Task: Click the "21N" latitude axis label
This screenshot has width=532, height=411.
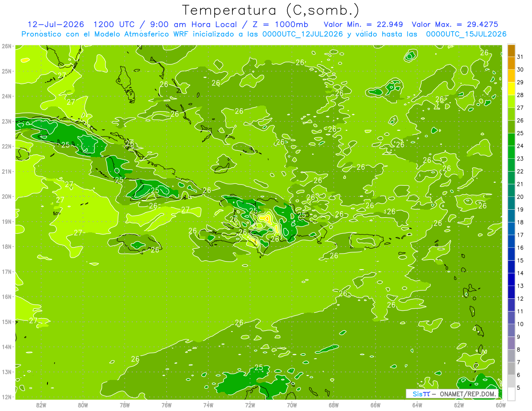Action: pos(6,172)
